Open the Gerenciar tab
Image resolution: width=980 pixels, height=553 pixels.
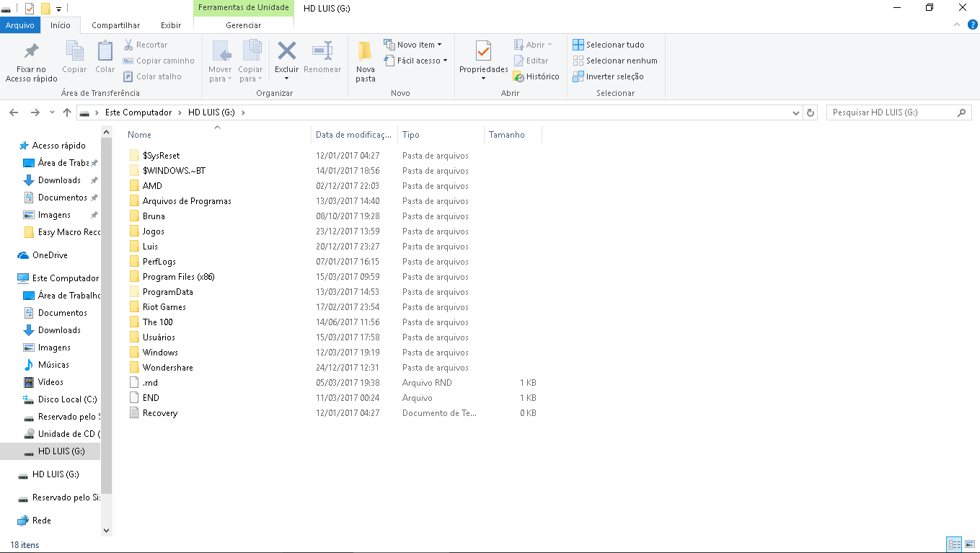244,25
